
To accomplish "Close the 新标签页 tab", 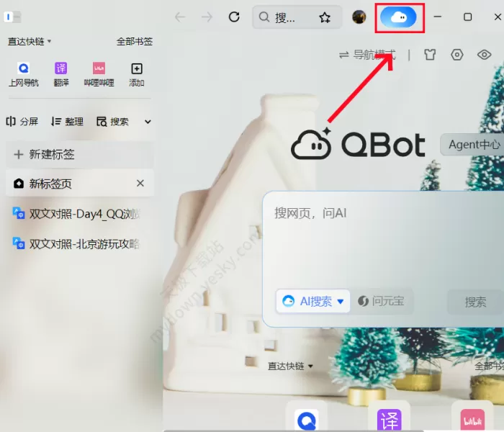I will (x=140, y=183).
